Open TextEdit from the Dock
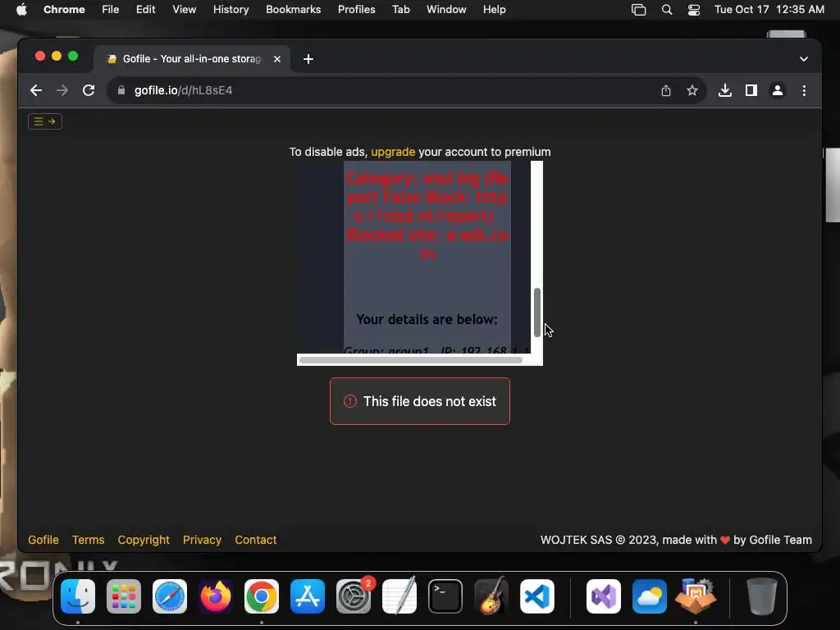 (399, 596)
